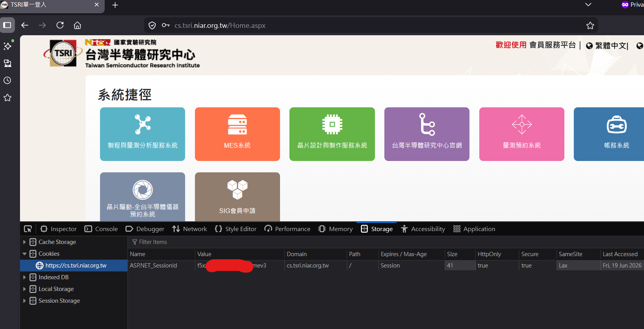Sort cookies by the HttpOnly column

(497, 254)
